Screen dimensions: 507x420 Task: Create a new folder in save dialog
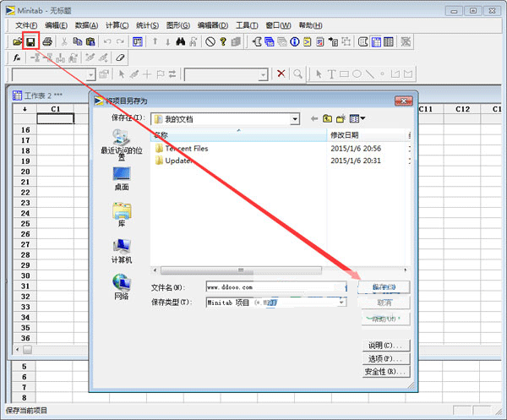coord(341,118)
